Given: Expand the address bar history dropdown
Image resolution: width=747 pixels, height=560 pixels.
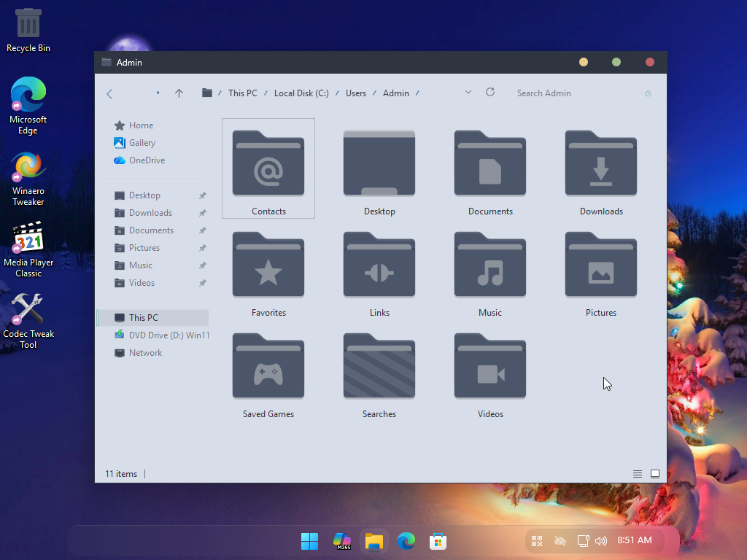Looking at the screenshot, I should coord(468,93).
